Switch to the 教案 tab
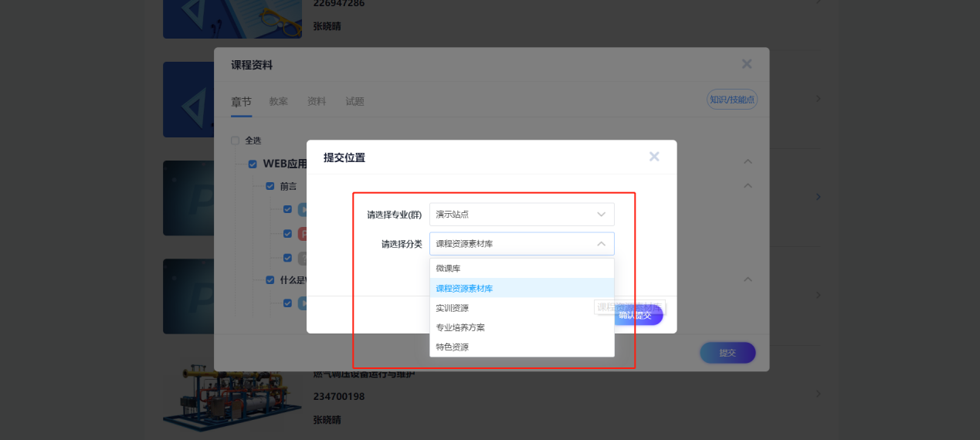This screenshot has width=980, height=440. click(278, 101)
